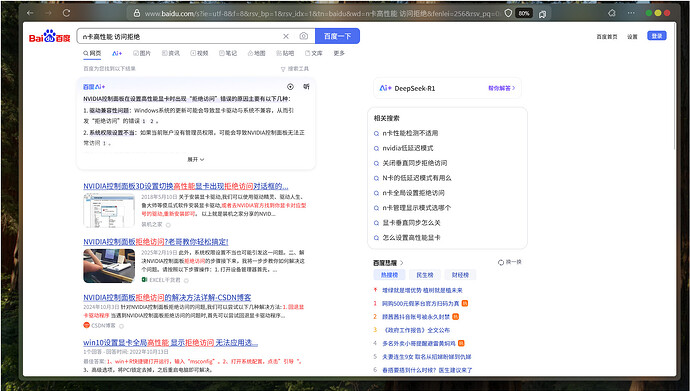
Task: Switch to the 图片 tab
Action: (x=142, y=53)
